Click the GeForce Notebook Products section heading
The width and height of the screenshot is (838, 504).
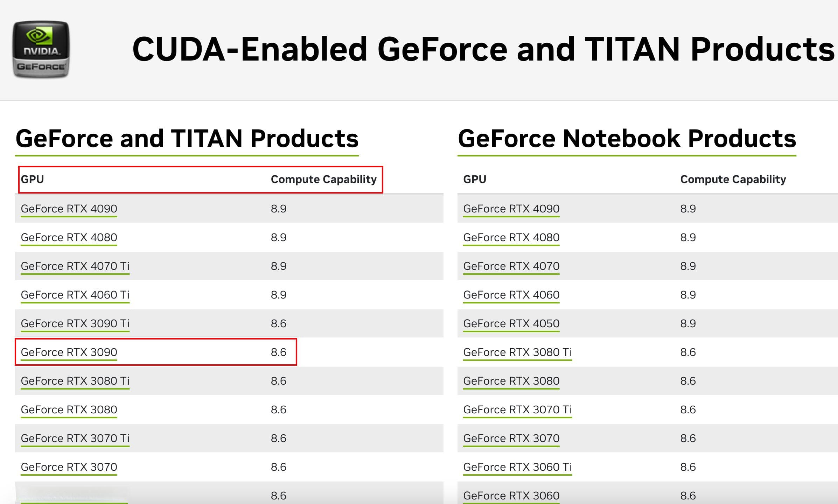pyautogui.click(x=627, y=138)
